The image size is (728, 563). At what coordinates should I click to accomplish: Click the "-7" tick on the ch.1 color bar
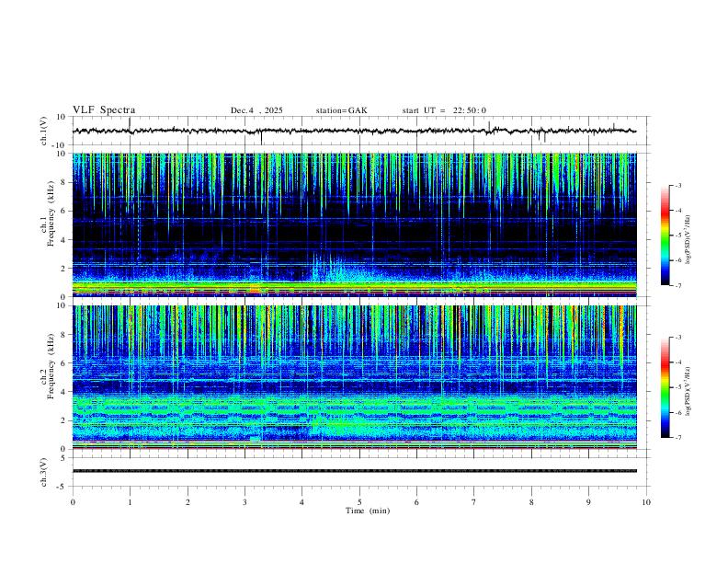pos(677,286)
